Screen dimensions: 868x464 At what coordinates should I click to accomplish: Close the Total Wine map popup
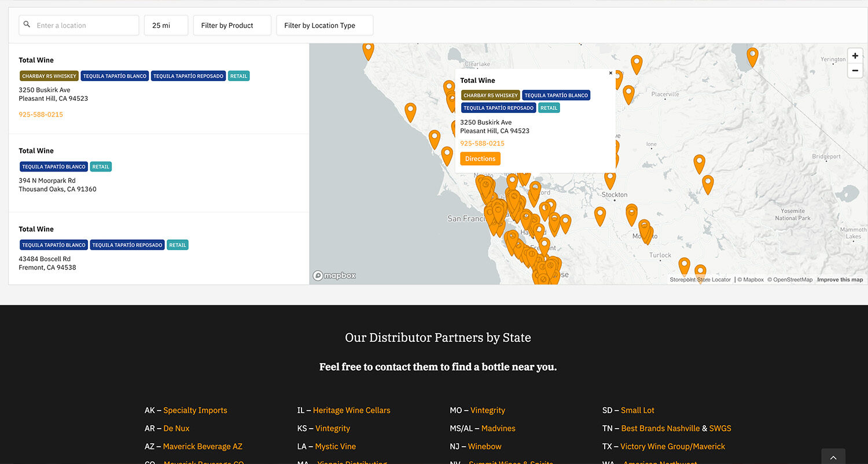pos(610,74)
